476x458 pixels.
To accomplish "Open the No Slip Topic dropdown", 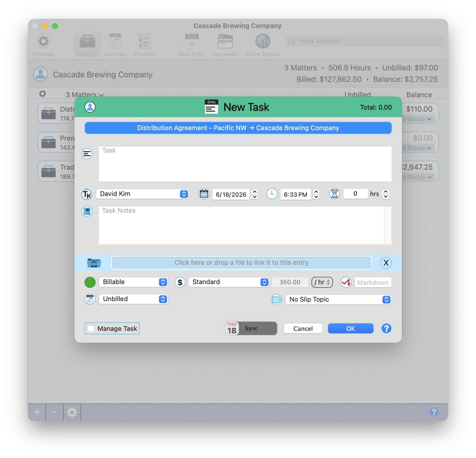I will pos(338,300).
